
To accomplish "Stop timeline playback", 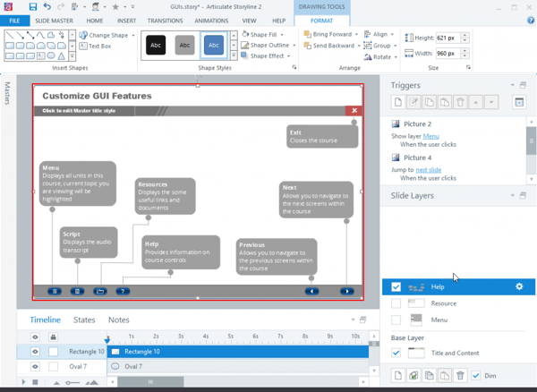I will 35,382.
